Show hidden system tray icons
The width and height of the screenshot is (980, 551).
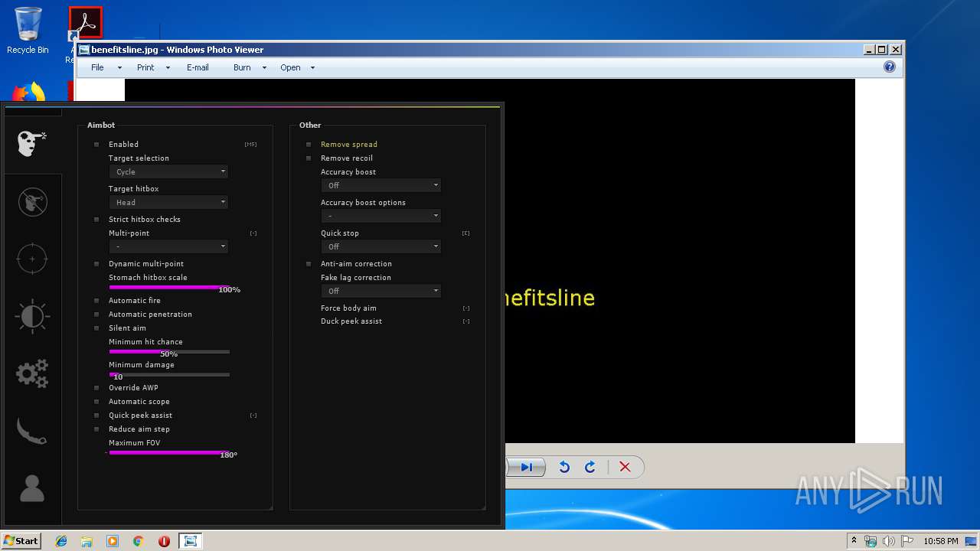854,541
